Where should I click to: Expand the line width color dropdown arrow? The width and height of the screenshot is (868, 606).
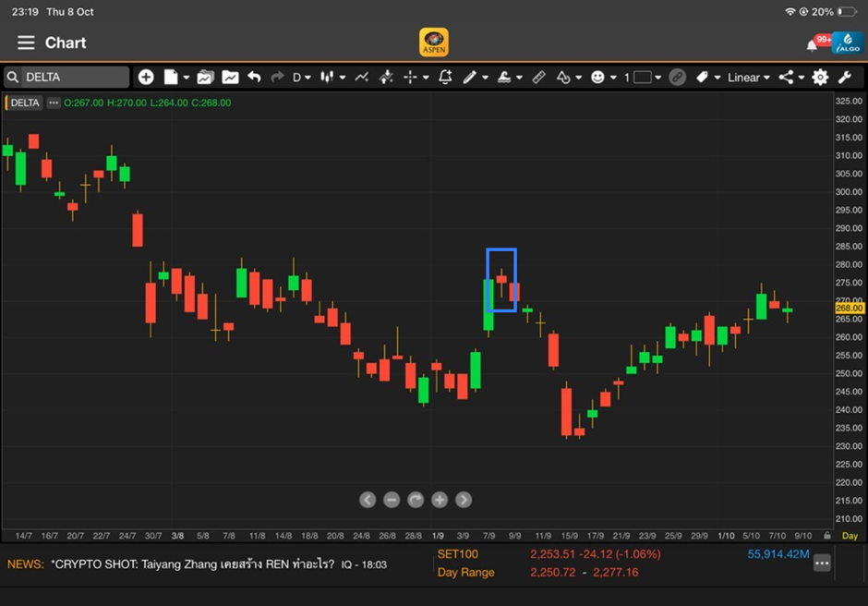click(658, 78)
